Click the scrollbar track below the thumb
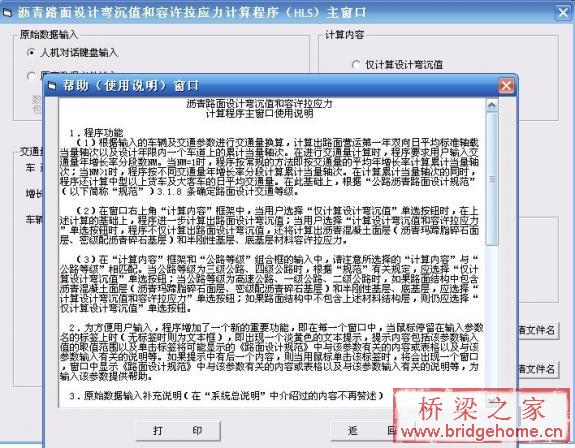Viewport: 575px width, 448px height. click(492, 319)
